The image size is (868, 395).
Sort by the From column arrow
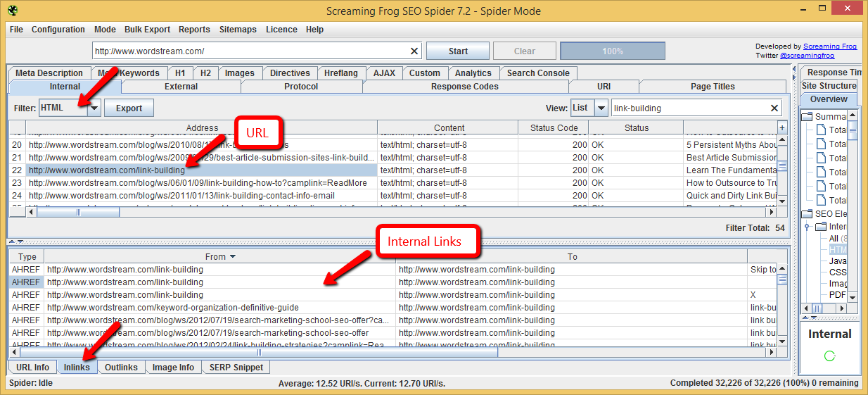point(233,257)
